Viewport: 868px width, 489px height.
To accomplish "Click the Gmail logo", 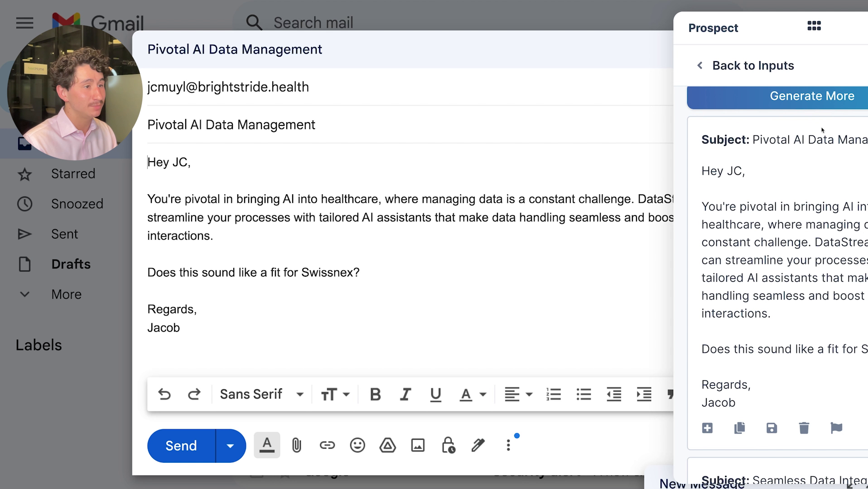I will [98, 22].
